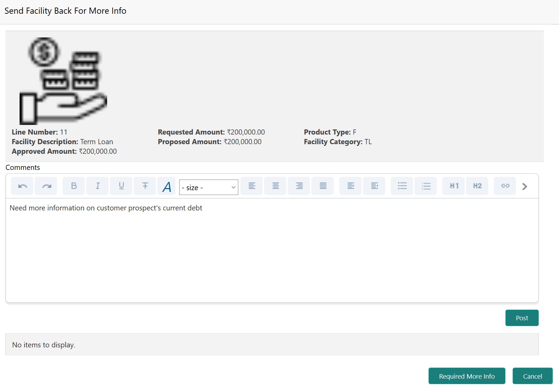Click the Required More Info button

[467, 376]
